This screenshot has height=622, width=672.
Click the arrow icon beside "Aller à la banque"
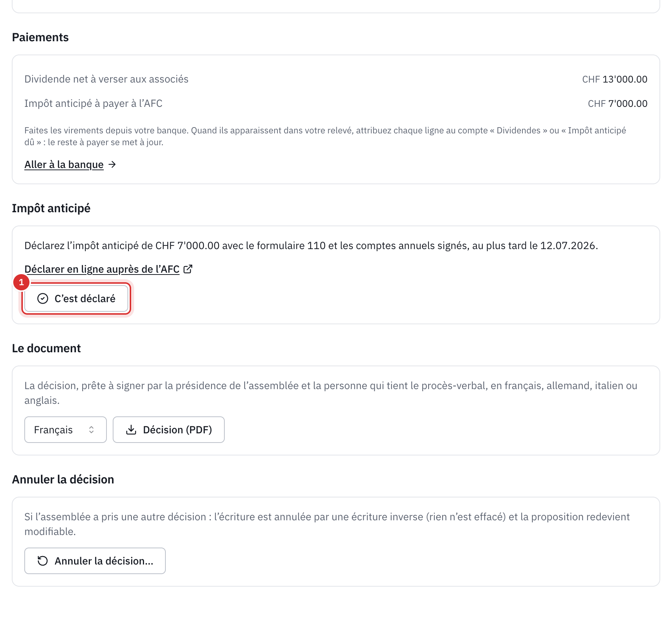[x=112, y=164]
